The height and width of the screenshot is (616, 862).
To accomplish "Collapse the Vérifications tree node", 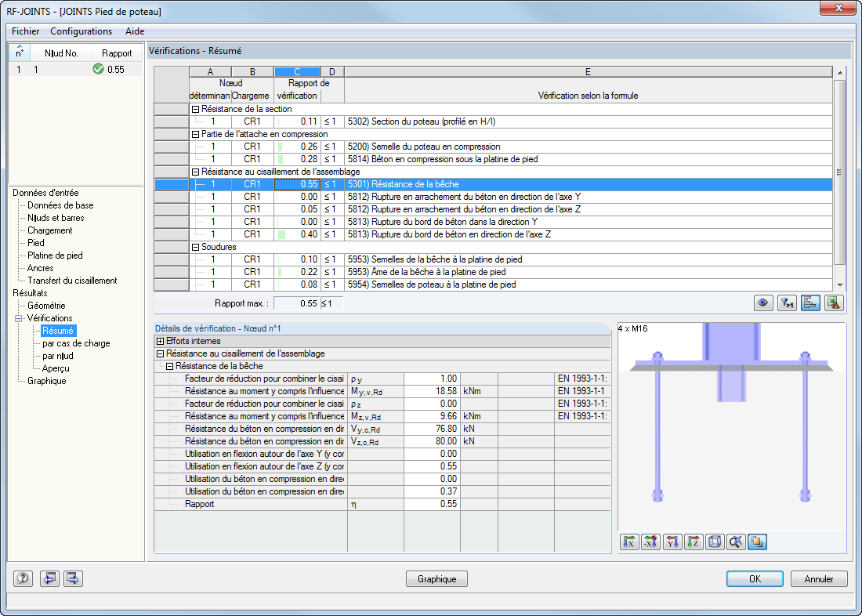I will point(19,318).
